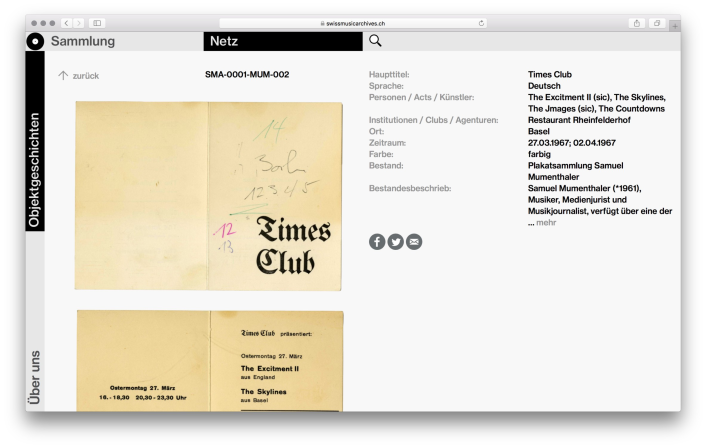
Task: Share this item on Facebook
Action: point(377,242)
